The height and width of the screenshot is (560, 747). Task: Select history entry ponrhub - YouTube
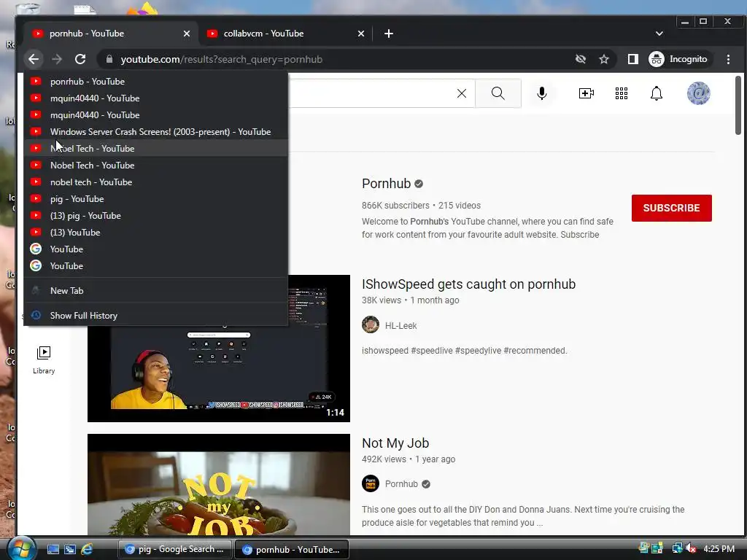coord(156,82)
